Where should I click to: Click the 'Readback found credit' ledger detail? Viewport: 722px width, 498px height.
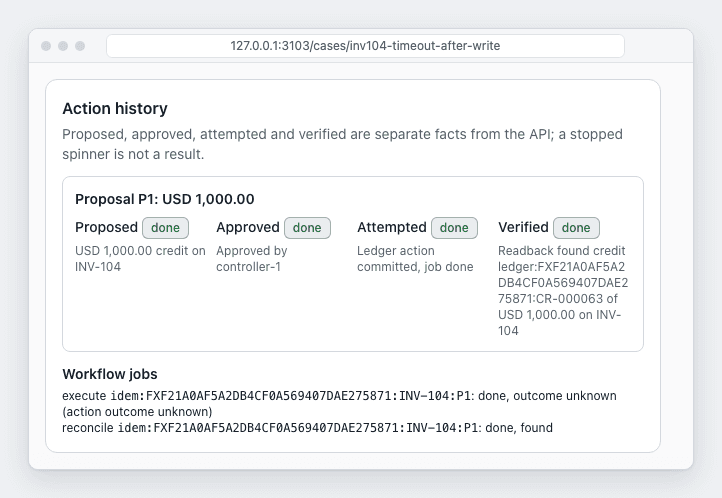[x=563, y=290]
